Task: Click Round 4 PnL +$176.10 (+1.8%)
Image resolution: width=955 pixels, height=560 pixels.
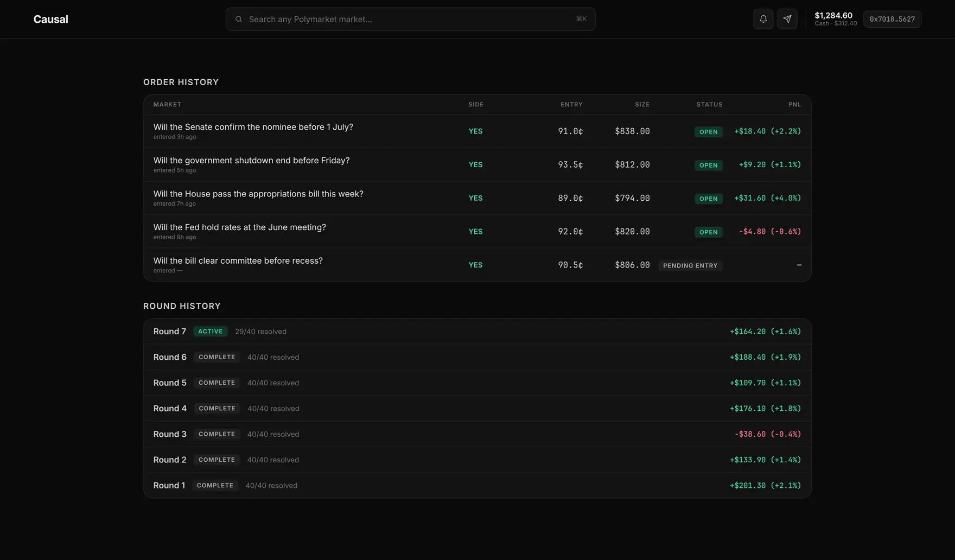Action: tap(765, 409)
